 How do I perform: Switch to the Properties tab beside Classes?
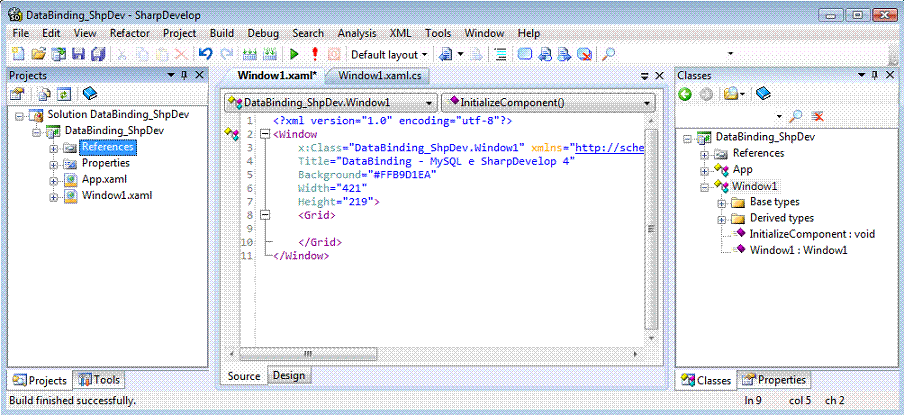(774, 380)
